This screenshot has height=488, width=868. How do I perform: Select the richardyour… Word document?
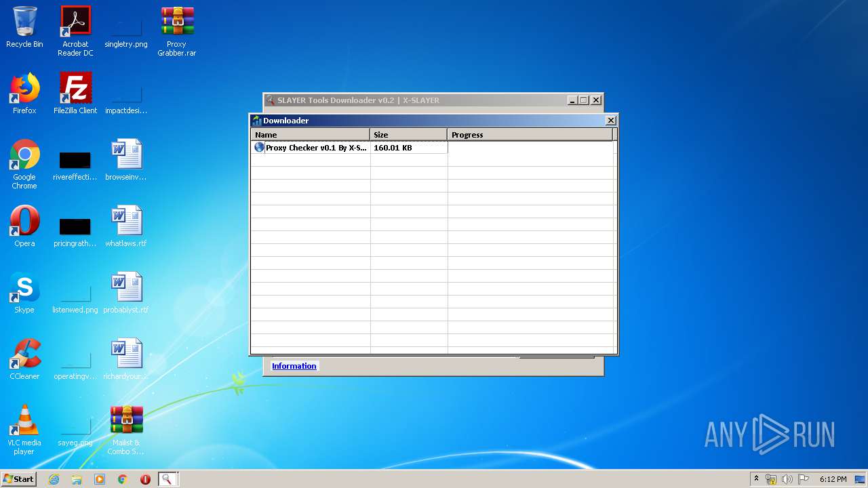[x=126, y=359]
